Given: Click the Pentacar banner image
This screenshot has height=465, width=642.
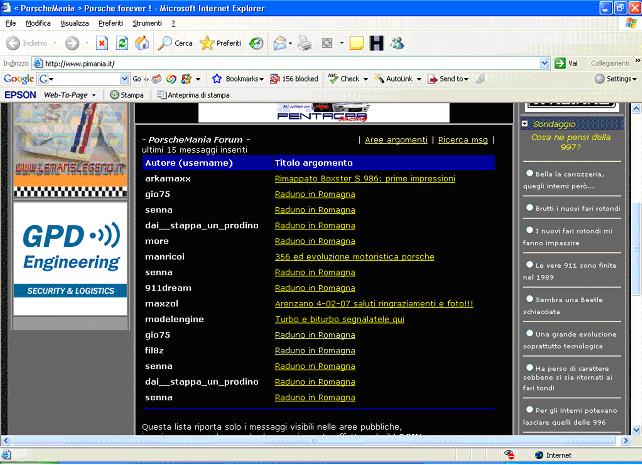Looking at the screenshot, I should pos(323,113).
